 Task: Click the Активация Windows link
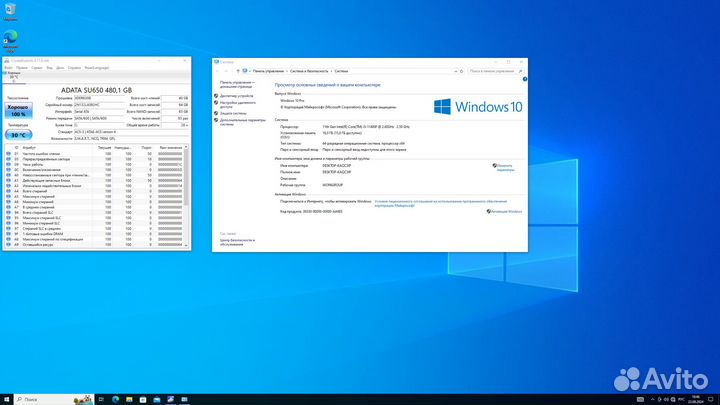point(506,212)
